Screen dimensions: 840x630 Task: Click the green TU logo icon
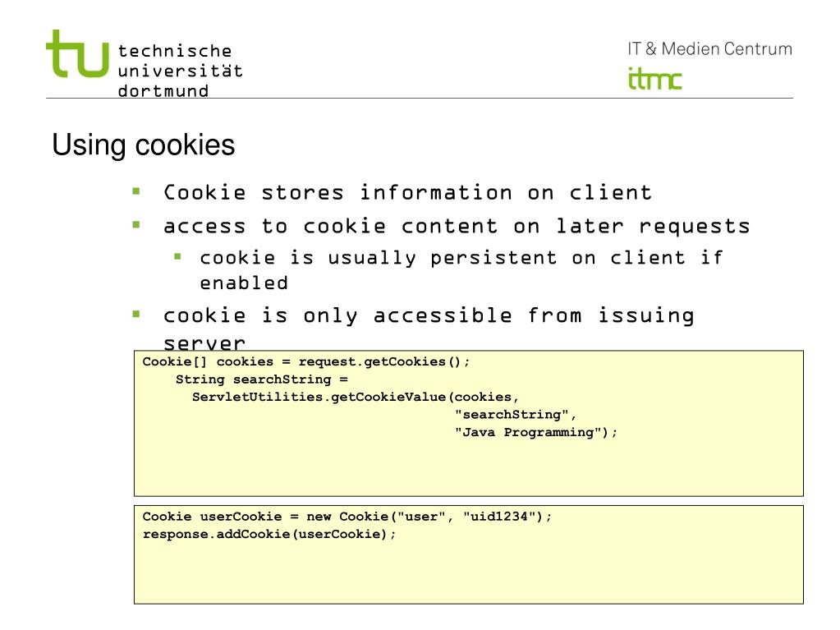pyautogui.click(x=77, y=54)
